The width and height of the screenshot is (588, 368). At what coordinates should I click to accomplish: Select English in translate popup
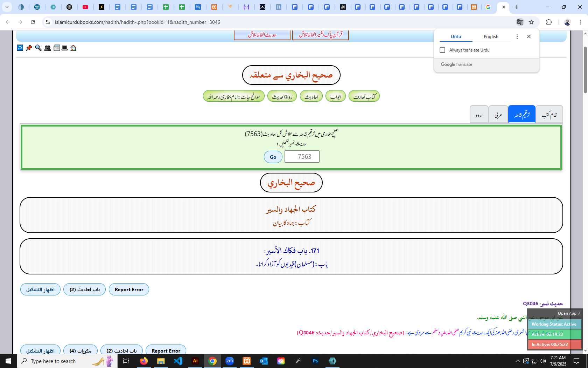pos(491,36)
